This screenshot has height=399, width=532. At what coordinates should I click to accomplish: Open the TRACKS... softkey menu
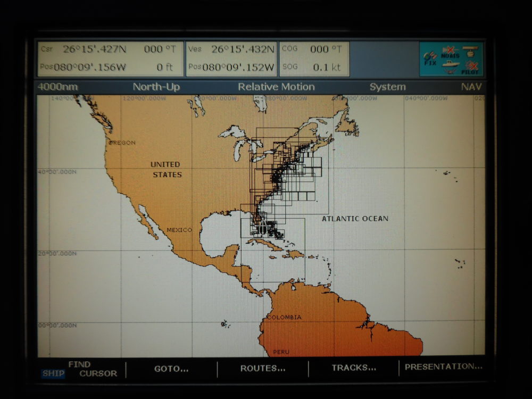pos(354,368)
